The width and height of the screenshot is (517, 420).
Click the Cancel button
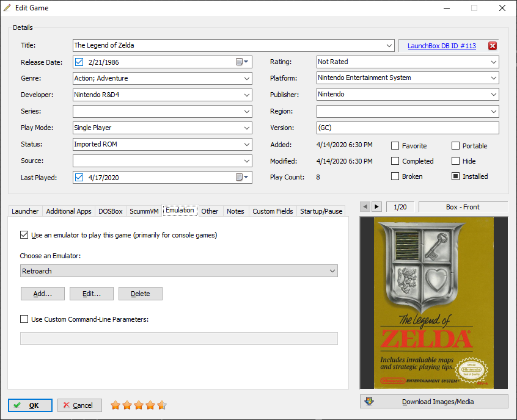tap(79, 405)
